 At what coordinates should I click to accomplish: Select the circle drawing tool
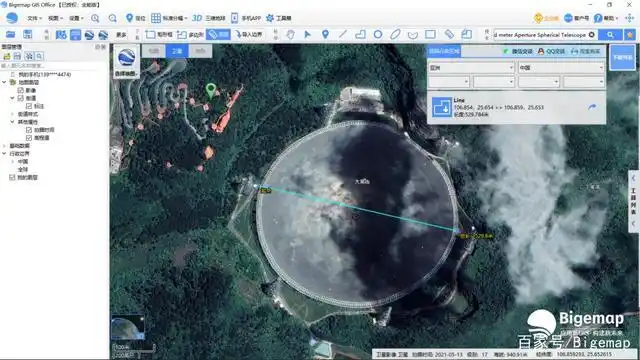(378, 35)
